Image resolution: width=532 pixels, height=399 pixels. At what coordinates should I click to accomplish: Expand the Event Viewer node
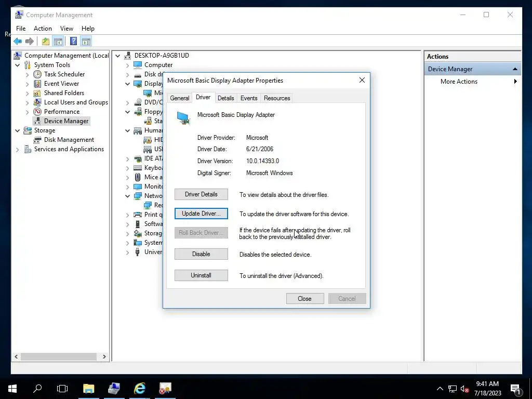coord(27,84)
